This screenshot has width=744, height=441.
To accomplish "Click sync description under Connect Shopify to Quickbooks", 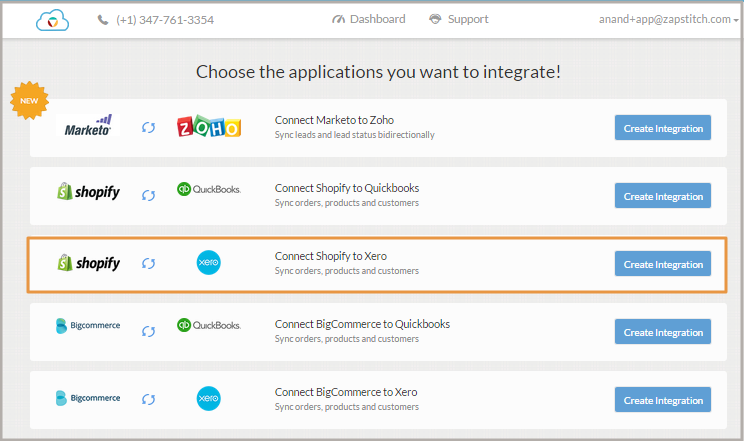I will point(347,203).
